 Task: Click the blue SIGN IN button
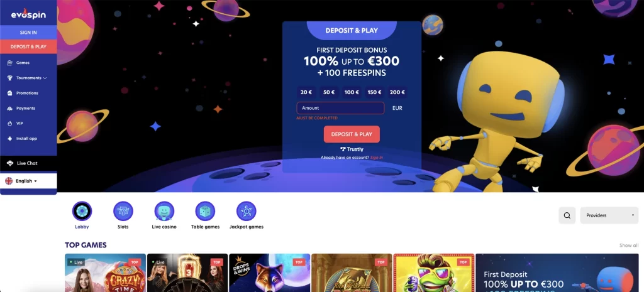pyautogui.click(x=28, y=33)
